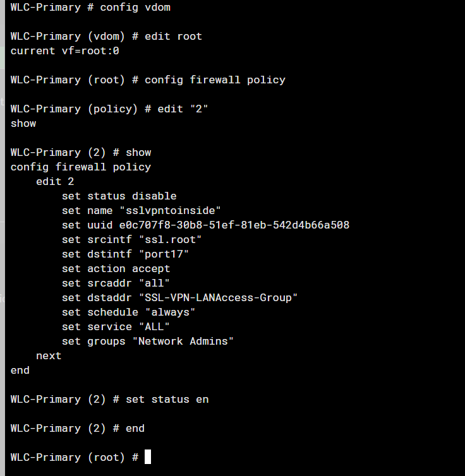Click the 'set action accept' line
465x476 pixels.
[x=116, y=268]
